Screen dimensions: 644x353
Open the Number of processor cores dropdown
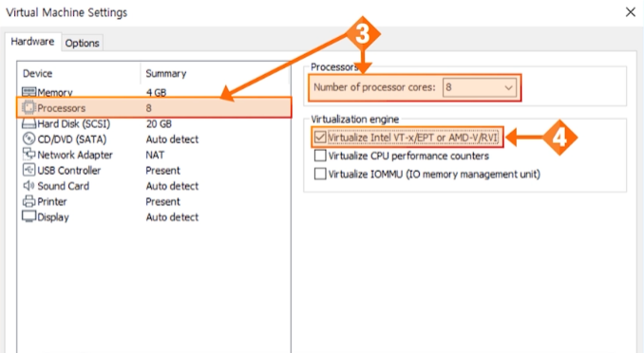click(480, 87)
